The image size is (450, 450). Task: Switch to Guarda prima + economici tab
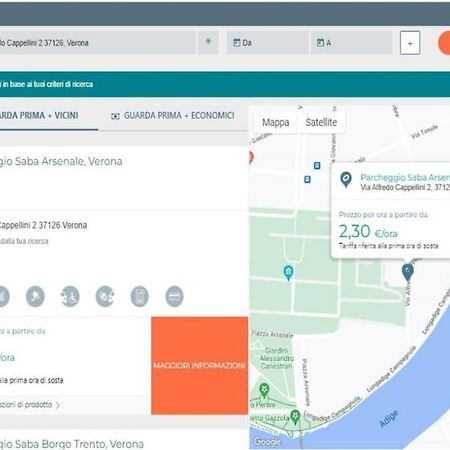pos(173,116)
